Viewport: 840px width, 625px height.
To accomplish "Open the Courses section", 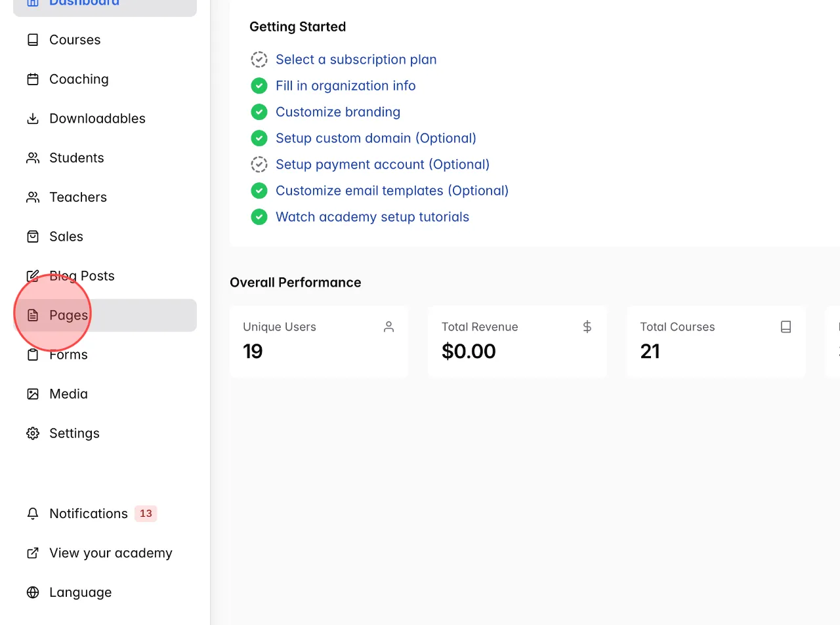I will pos(105,40).
